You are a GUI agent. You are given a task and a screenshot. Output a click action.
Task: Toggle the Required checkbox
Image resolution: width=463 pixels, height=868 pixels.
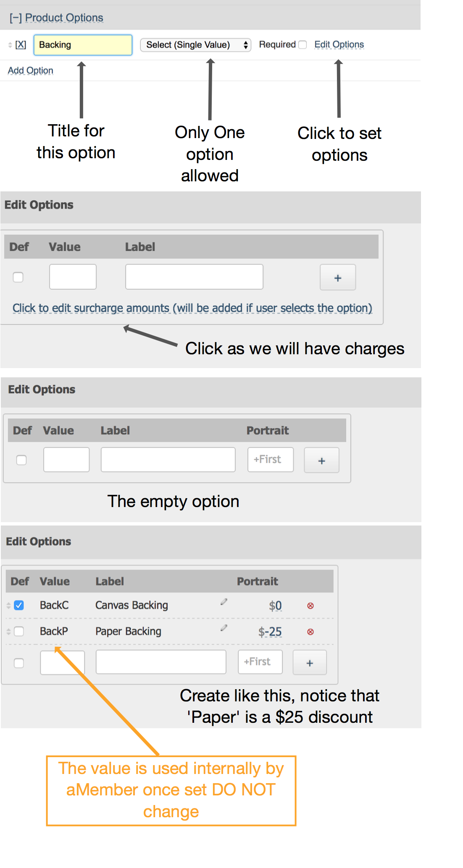tap(303, 45)
